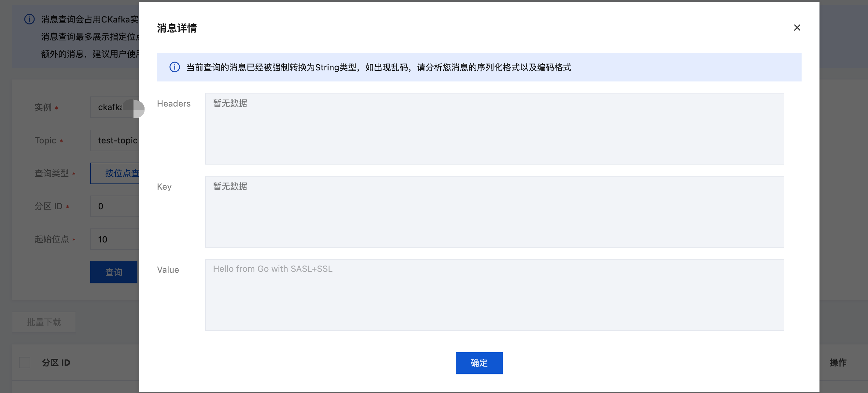Click the Value field label
This screenshot has width=868, height=393.
pyautogui.click(x=168, y=269)
